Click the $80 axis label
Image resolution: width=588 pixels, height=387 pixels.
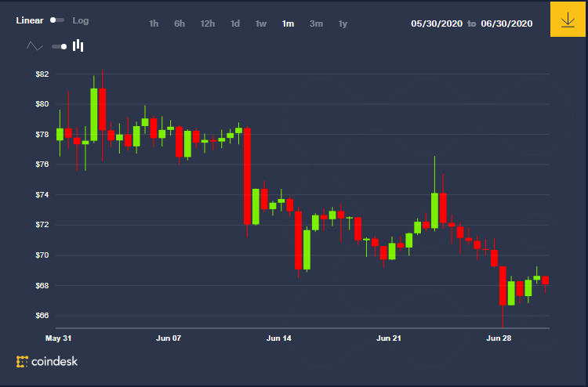click(x=42, y=103)
